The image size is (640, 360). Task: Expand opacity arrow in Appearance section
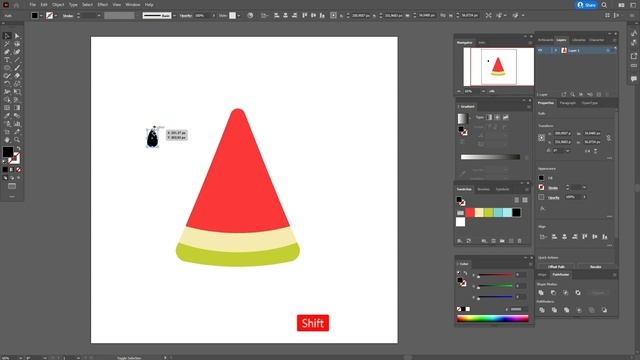[x=584, y=197]
